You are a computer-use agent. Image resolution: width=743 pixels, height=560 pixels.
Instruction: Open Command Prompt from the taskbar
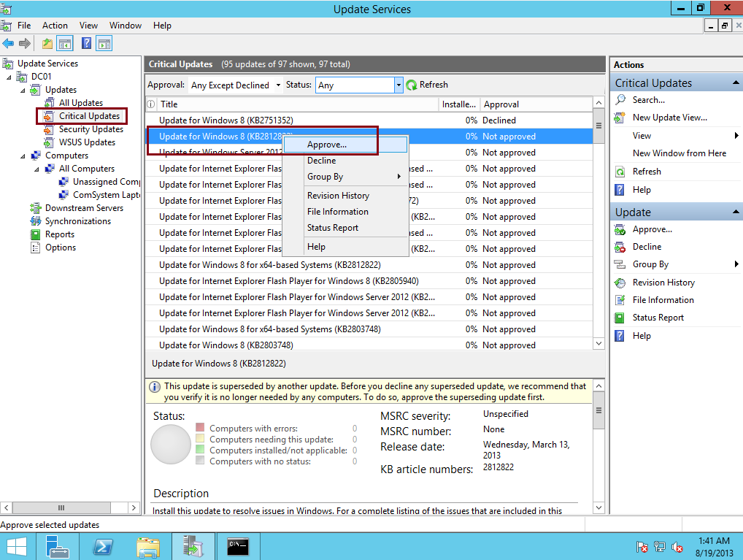click(x=238, y=546)
